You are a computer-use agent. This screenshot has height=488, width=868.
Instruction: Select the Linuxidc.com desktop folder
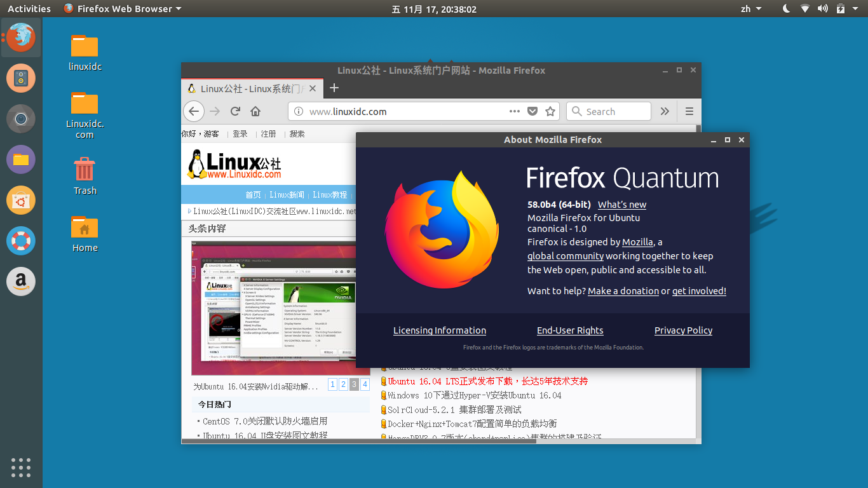[85, 115]
